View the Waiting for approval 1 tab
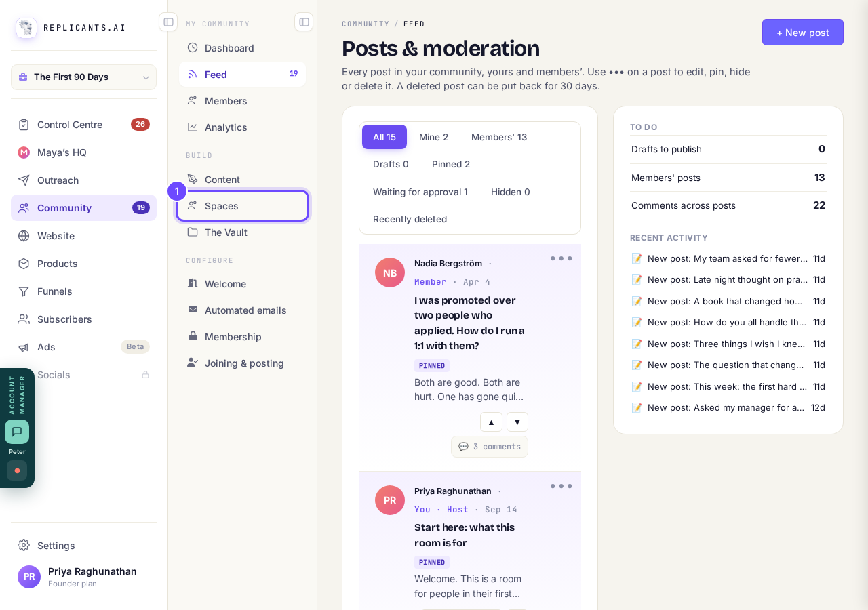This screenshot has height=610, width=868. [x=420, y=192]
